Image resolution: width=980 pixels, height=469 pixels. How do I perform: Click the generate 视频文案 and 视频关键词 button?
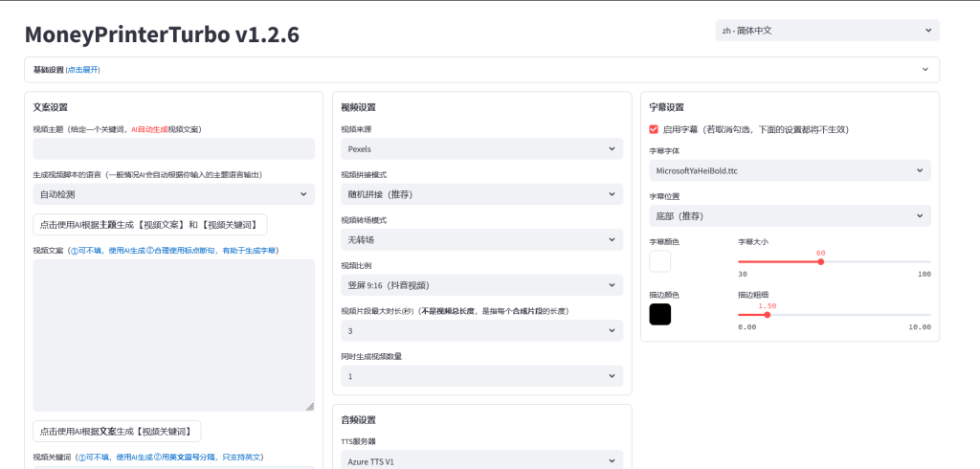[150, 224]
